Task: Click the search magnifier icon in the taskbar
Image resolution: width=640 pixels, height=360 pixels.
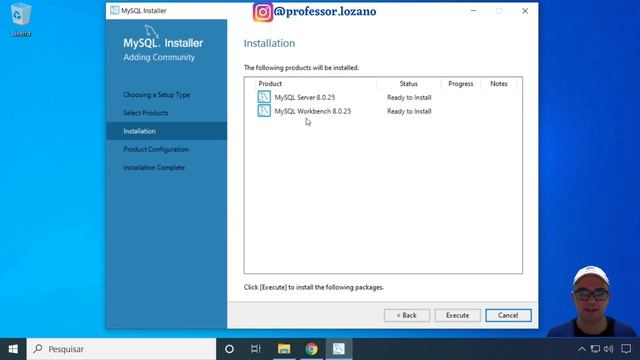Action: 38,349
